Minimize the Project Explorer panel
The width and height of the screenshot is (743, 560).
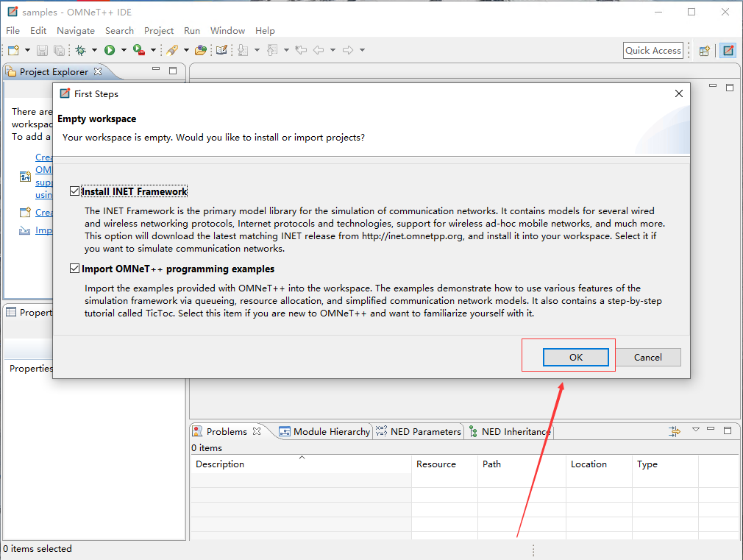point(156,69)
